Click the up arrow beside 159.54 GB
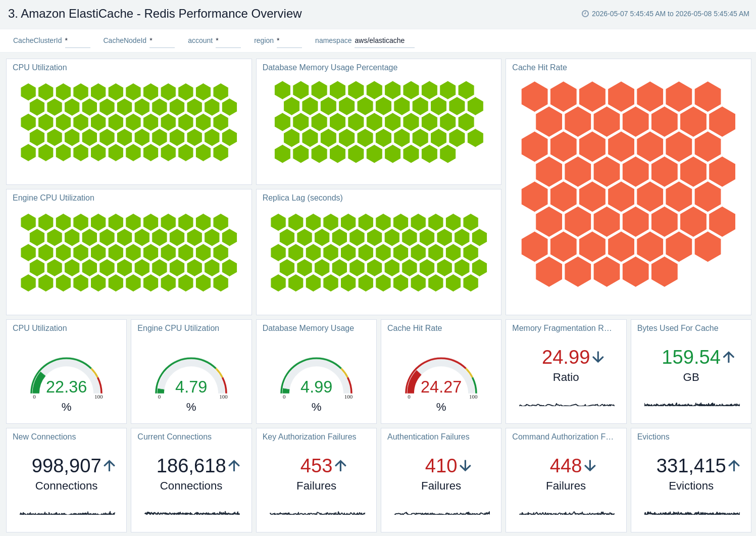The image size is (756, 536). click(x=729, y=357)
